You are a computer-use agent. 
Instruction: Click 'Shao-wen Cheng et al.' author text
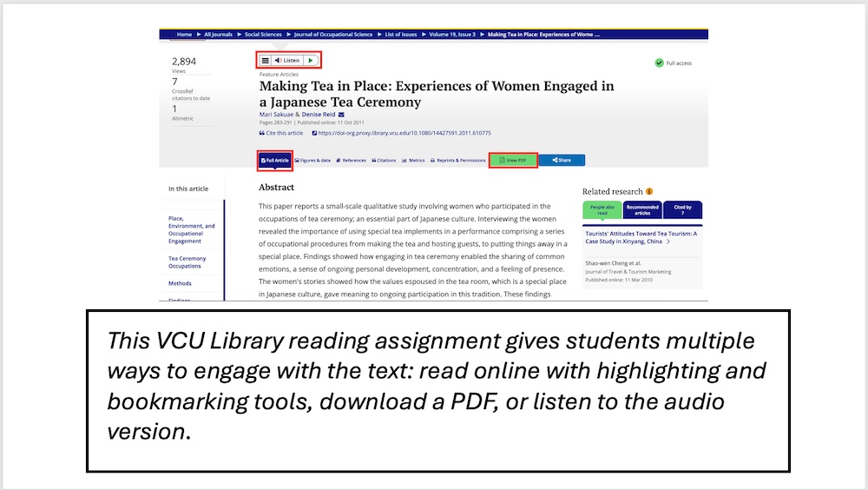tap(613, 263)
